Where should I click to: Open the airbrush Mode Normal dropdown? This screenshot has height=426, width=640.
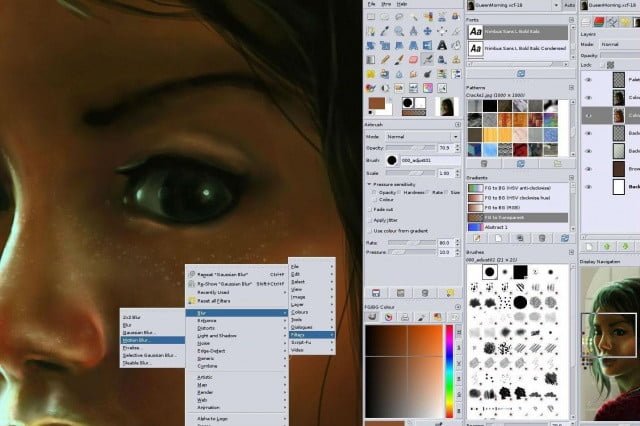coord(423,137)
